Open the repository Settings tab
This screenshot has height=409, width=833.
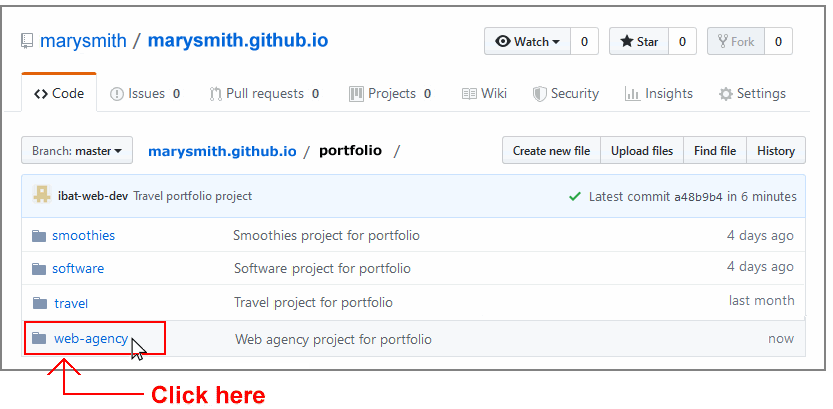coord(752,94)
